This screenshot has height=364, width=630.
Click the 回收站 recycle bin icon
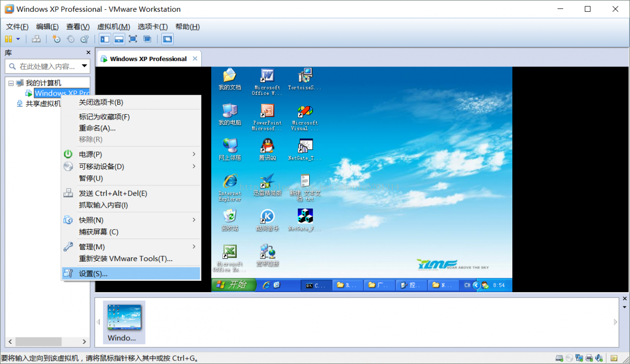(230, 220)
